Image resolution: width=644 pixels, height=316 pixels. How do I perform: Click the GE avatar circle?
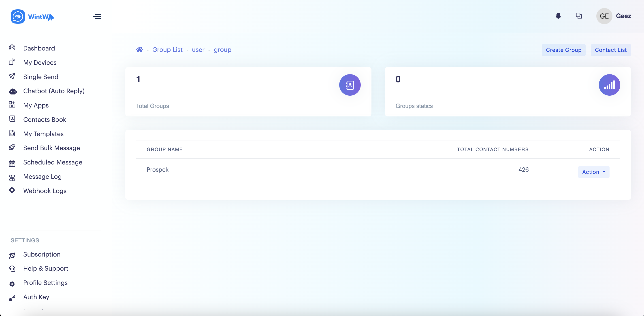(604, 16)
